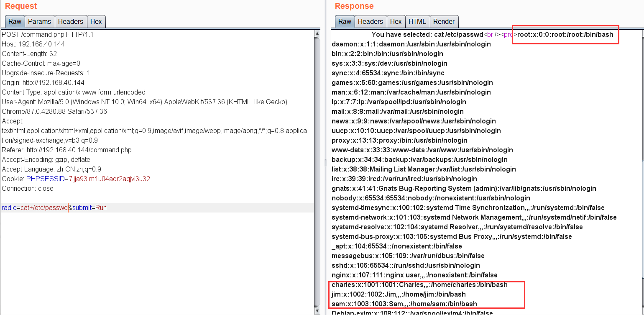644x315 pixels.
Task: Click the Content-Length: 32 header
Action: (29, 54)
